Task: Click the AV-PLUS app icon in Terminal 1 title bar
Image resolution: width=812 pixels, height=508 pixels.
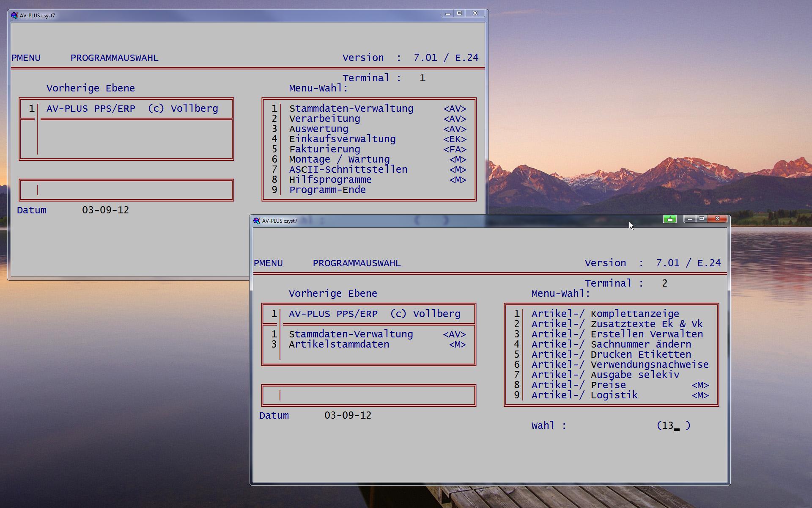Action: pyautogui.click(x=14, y=16)
